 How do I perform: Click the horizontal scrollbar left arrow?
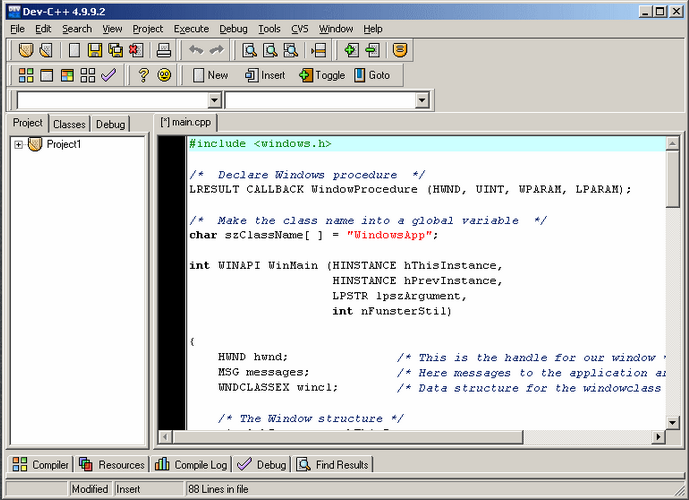click(x=165, y=437)
